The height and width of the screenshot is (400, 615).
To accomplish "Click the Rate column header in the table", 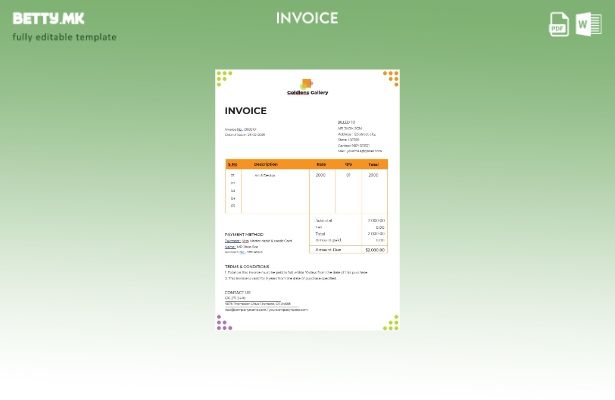I will point(321,164).
